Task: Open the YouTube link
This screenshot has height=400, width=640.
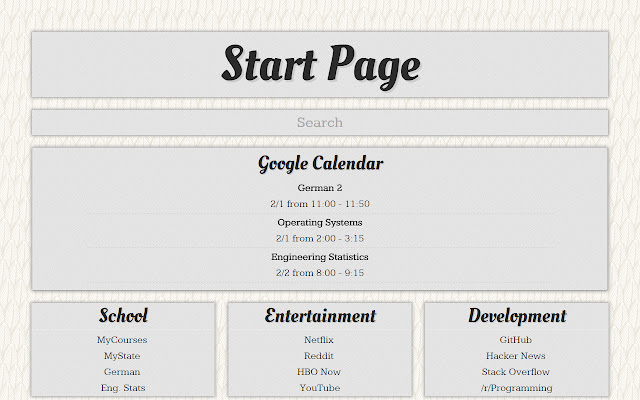Action: pyautogui.click(x=320, y=388)
